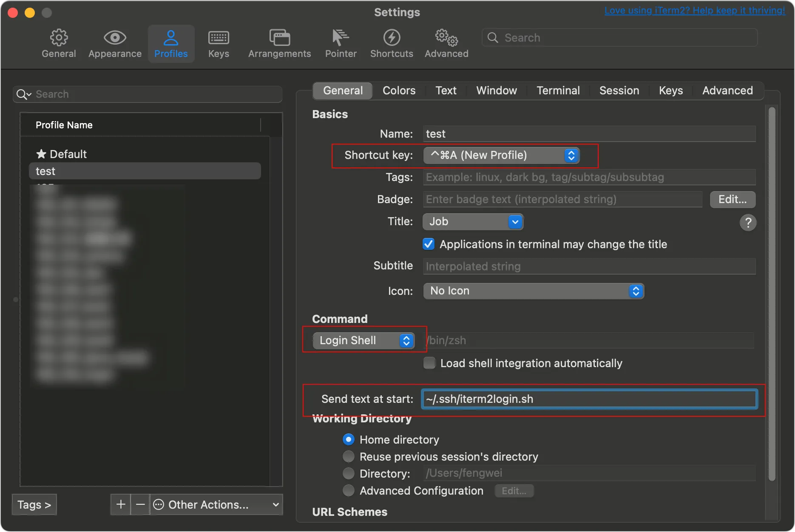Select the Directory radio option
Screen dimensions: 795x532
click(348, 473)
